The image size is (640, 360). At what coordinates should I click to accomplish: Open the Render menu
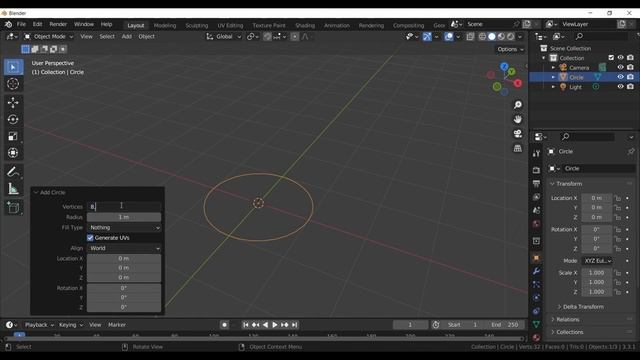58,24
